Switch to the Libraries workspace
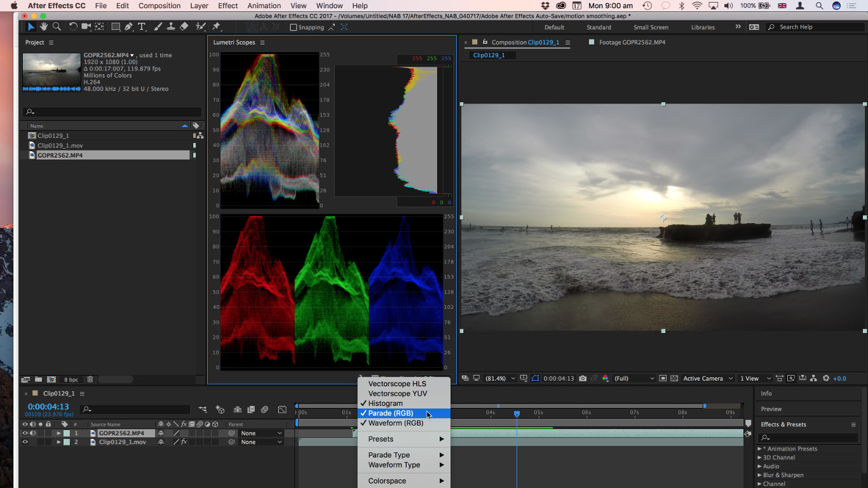 pos(703,27)
